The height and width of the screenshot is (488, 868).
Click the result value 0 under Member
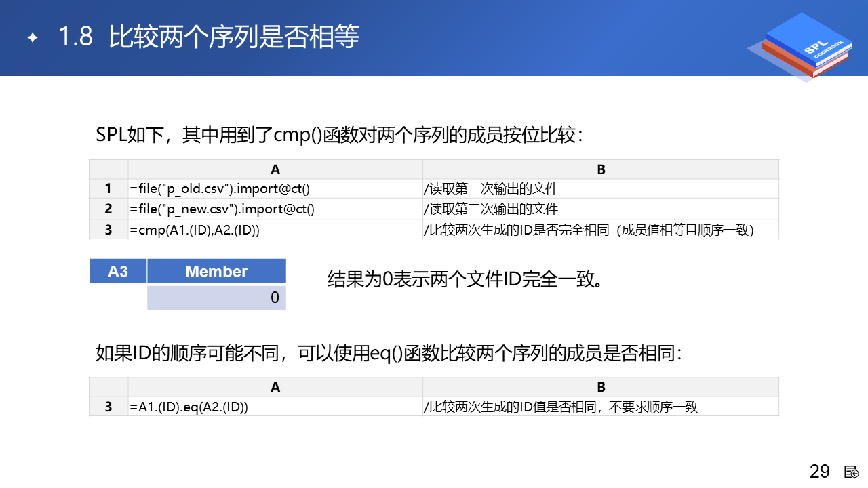point(216,298)
